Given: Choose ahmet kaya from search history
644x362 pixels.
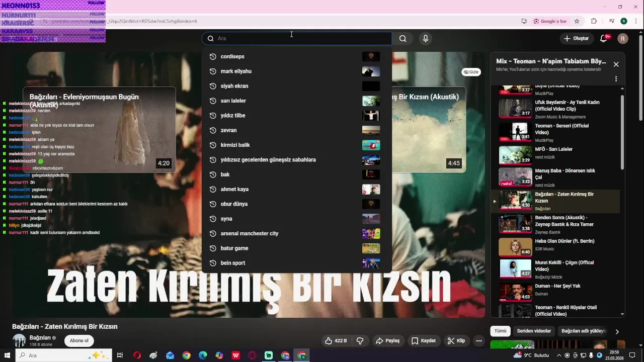Looking at the screenshot, I should click(296, 189).
